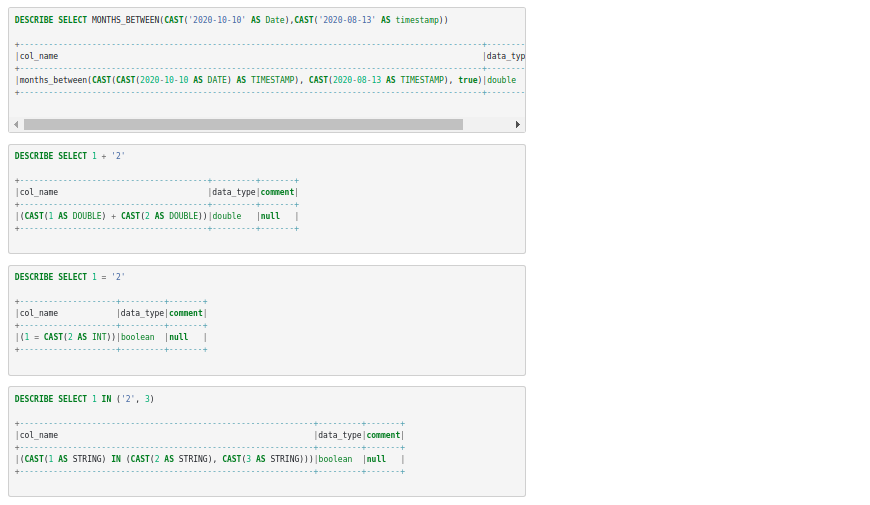
Task: Click the (CAST(1 AS DOUBLE) + CAST(2 AS DOUBLE)) cell
Action: coord(113,216)
